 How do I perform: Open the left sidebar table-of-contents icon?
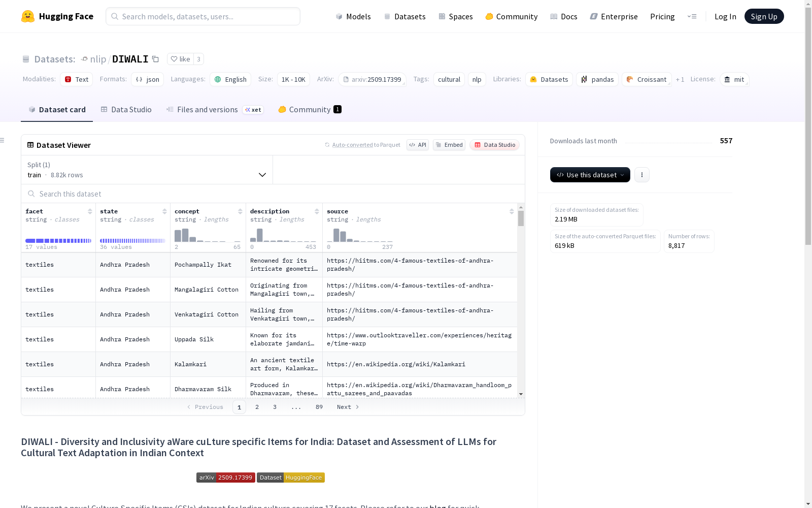3,140
